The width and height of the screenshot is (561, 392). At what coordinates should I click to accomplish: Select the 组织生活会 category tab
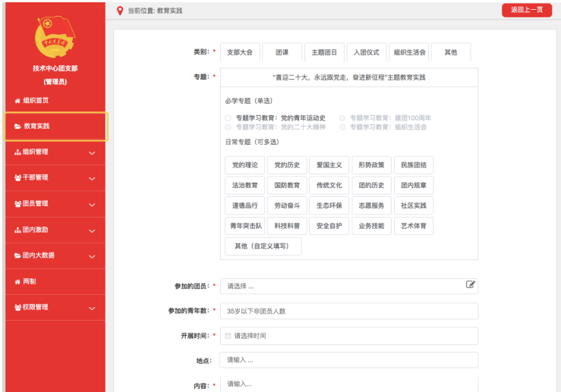(409, 52)
